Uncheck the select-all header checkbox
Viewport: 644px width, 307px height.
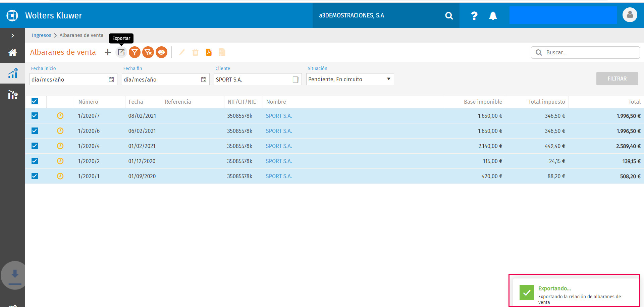35,101
